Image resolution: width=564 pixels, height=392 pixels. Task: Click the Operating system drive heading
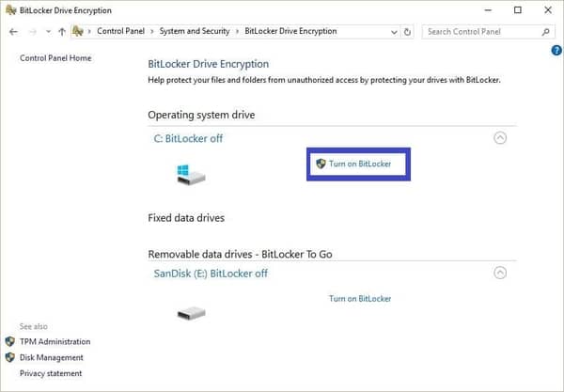coord(201,115)
